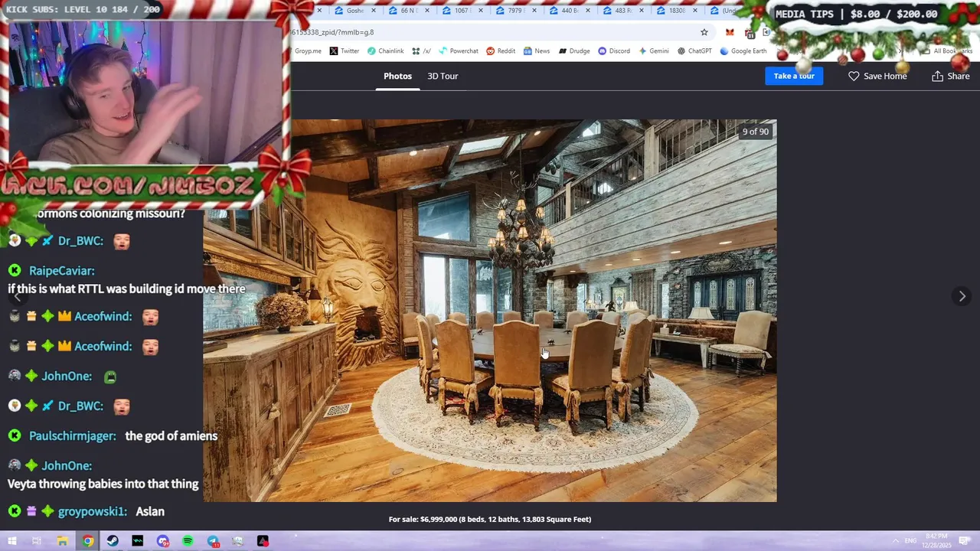Viewport: 980px width, 551px height.
Task: Switch to the '7979' browser tab
Action: click(510, 11)
